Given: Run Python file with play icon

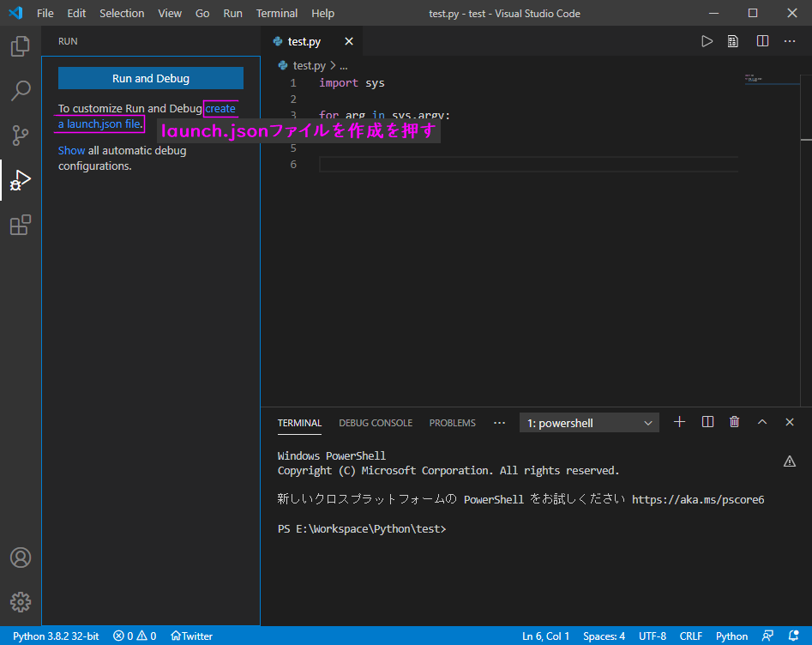Looking at the screenshot, I should [707, 41].
